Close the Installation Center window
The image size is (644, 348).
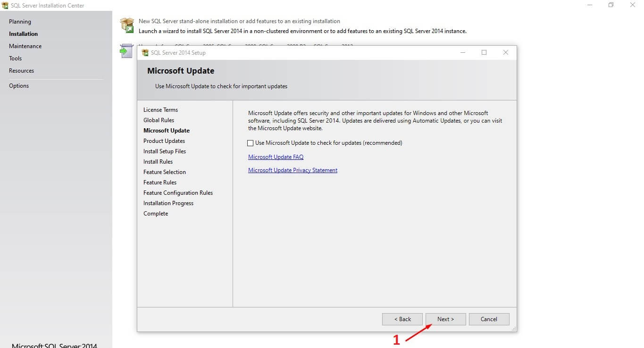pyautogui.click(x=633, y=5)
